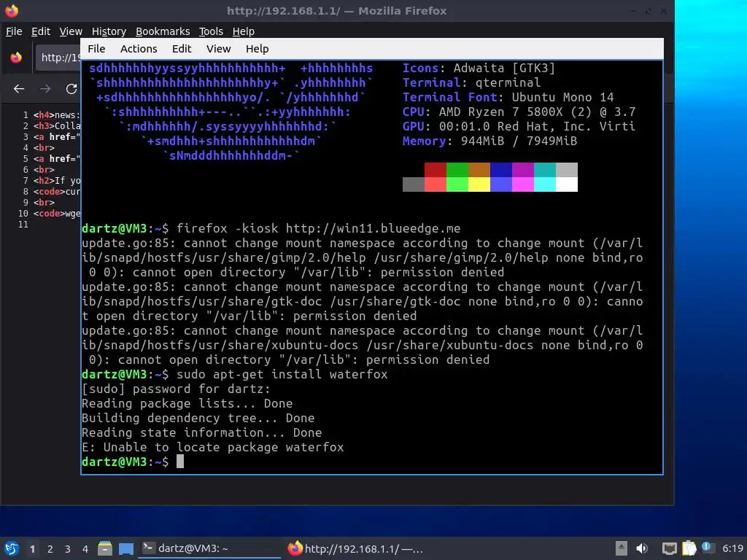Open Firefox's History menu
The height and width of the screenshot is (560, 747).
[x=109, y=31]
